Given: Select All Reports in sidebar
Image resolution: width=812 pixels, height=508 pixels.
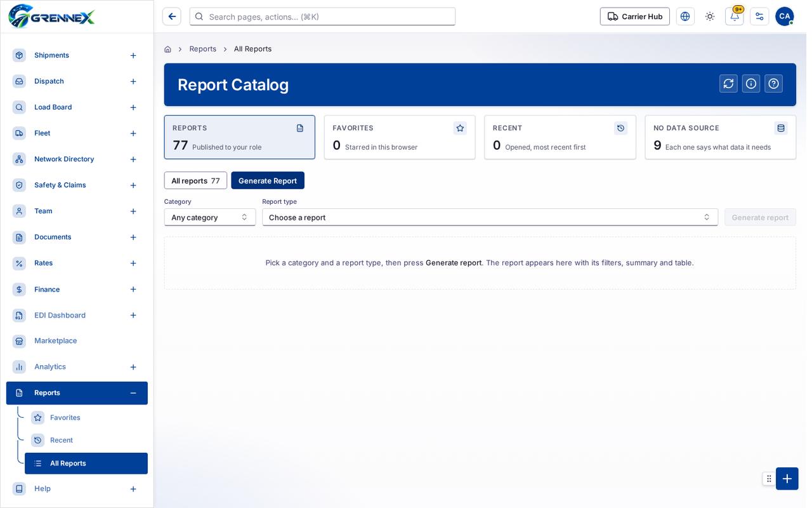Looking at the screenshot, I should (x=86, y=464).
